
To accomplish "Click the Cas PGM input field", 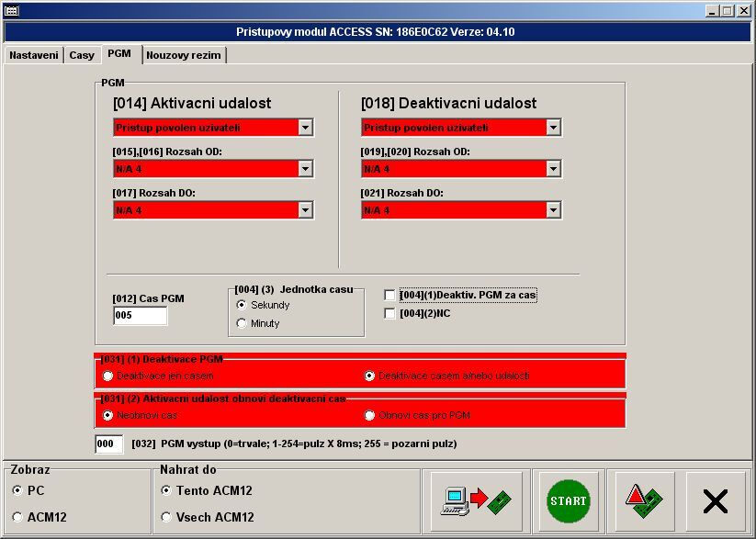I will (140, 316).
